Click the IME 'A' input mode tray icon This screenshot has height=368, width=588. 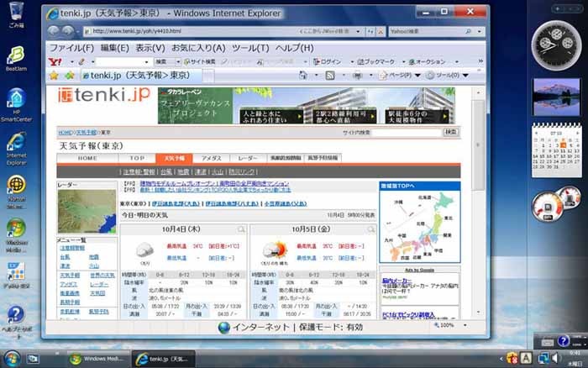[526, 358]
